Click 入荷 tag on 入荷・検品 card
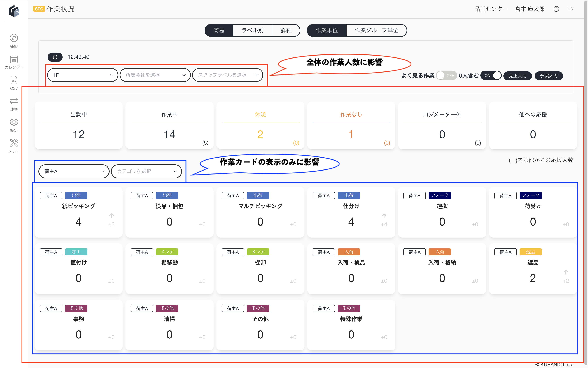 (349, 252)
